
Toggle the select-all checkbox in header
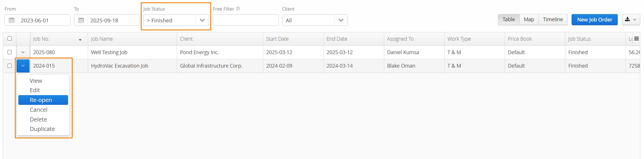tap(9, 39)
